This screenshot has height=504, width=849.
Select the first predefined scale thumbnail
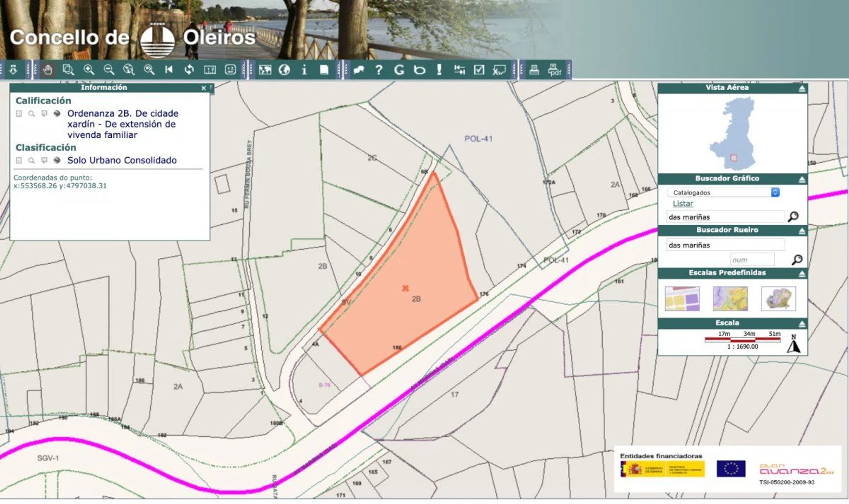(x=682, y=299)
